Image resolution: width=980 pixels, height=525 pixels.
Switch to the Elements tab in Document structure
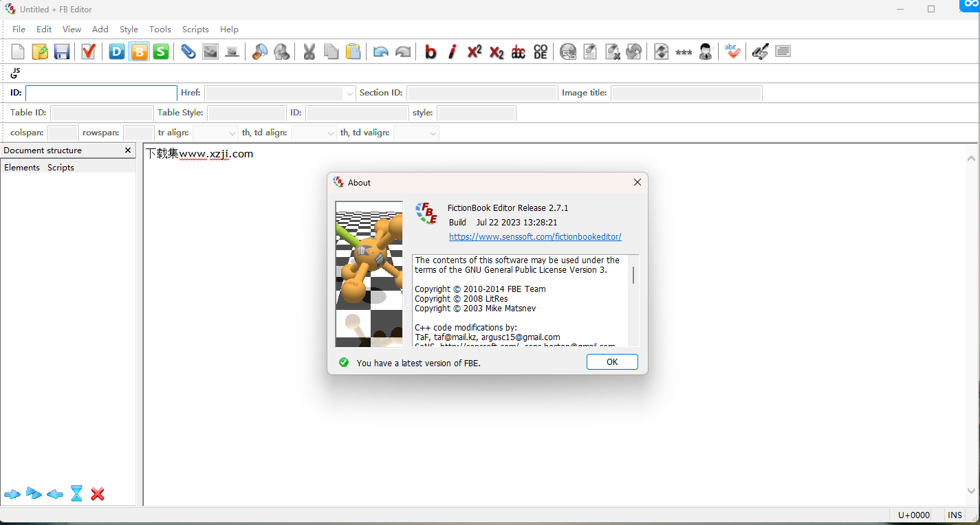click(22, 168)
